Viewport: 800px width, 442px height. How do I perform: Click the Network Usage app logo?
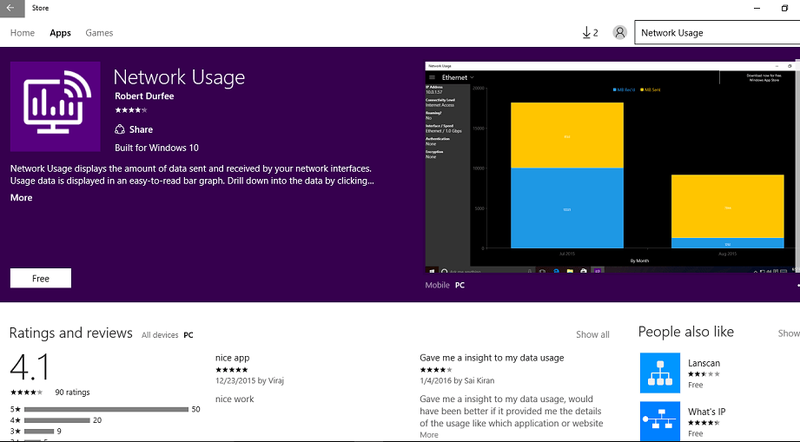55,107
